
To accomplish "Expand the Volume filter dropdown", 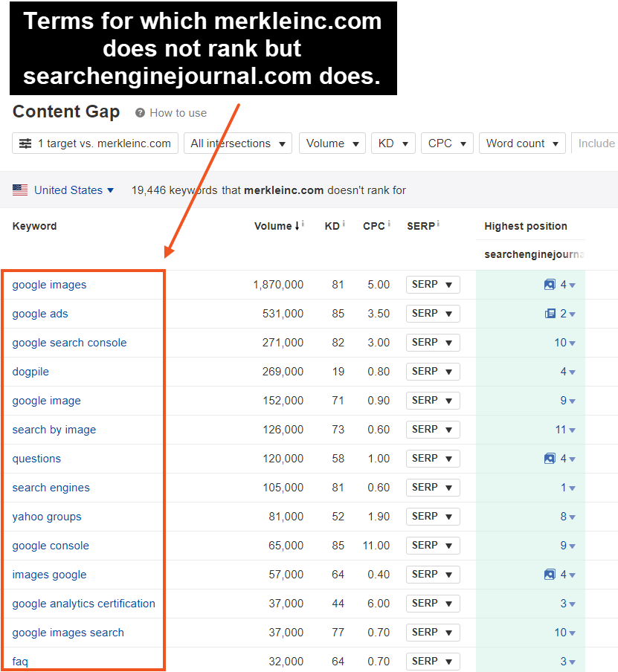I will click(x=332, y=143).
